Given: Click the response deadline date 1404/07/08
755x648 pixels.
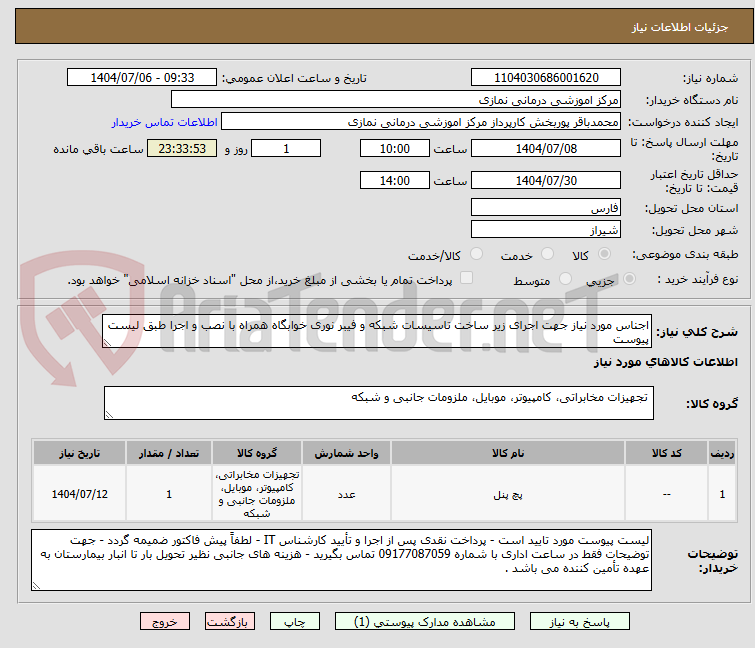Looking at the screenshot, I should click(546, 148).
